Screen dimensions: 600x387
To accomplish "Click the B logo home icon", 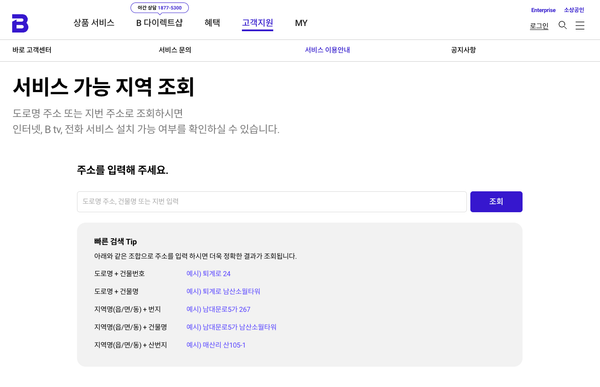I will pos(20,23).
